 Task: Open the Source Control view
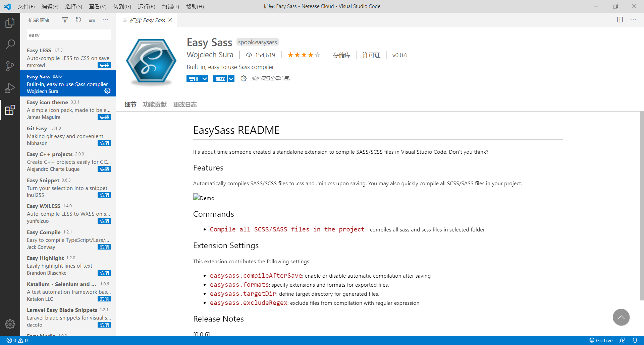point(10,66)
